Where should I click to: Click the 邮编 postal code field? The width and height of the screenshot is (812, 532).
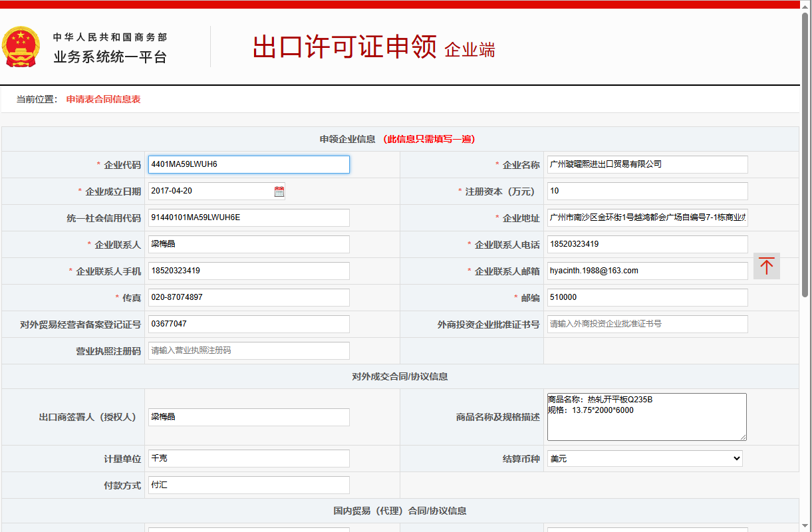pos(647,297)
